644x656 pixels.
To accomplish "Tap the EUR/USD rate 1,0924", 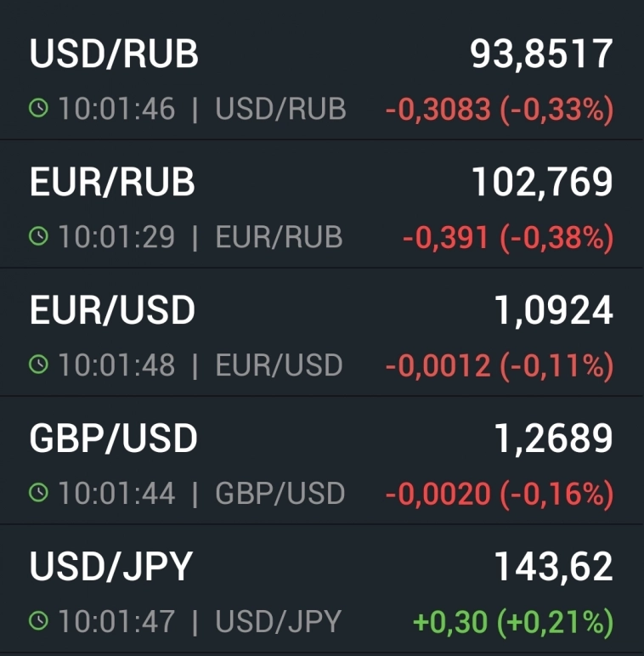I will (553, 311).
